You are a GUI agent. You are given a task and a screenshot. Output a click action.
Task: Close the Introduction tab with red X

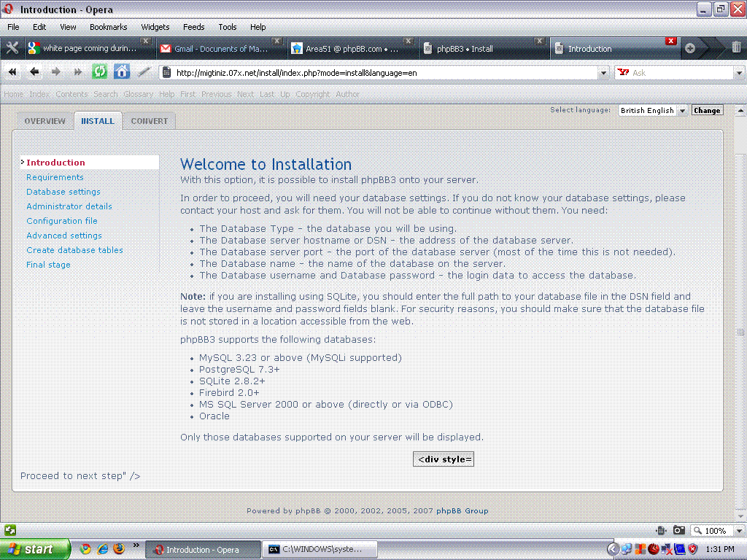pos(671,41)
